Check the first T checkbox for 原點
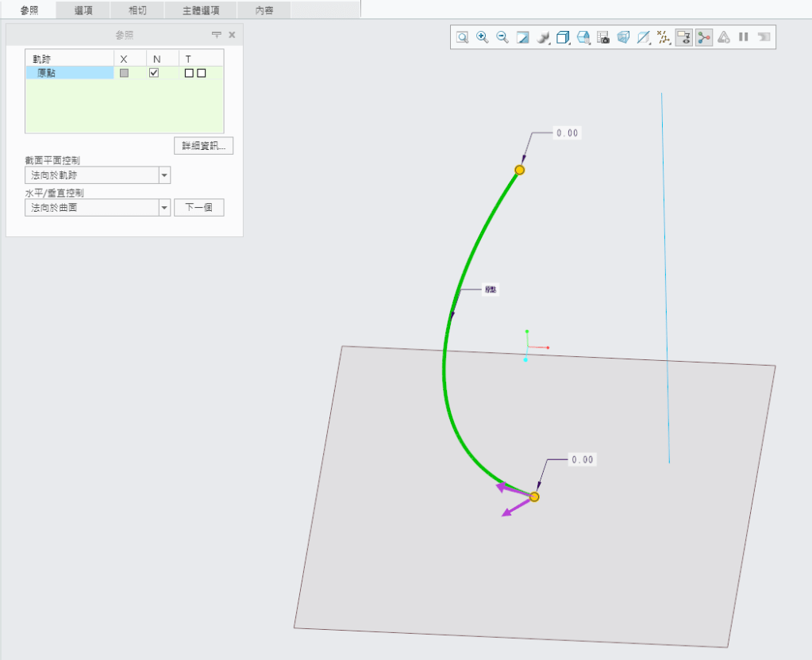The image size is (812, 660). click(189, 73)
